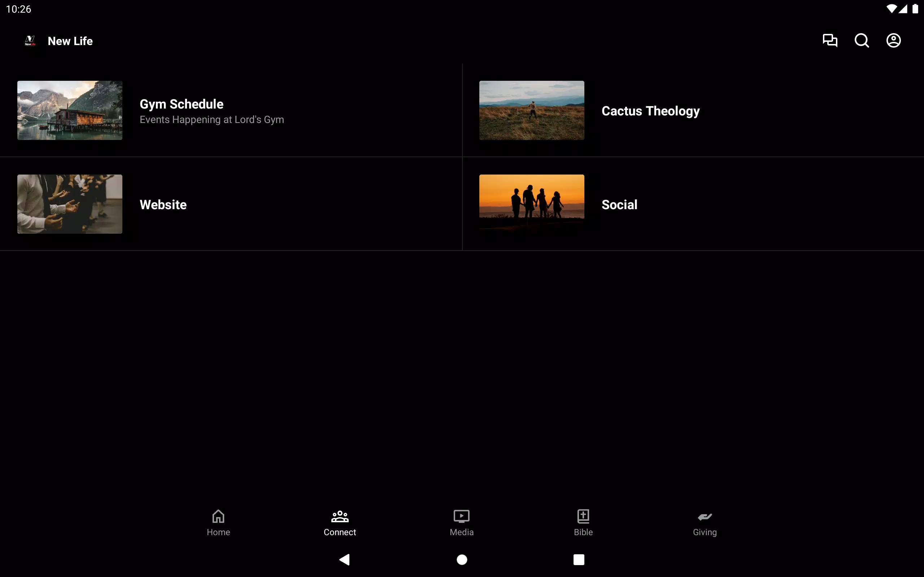Open the Cactus Theology entry
Screen dimensions: 924x577
pyautogui.click(x=693, y=110)
